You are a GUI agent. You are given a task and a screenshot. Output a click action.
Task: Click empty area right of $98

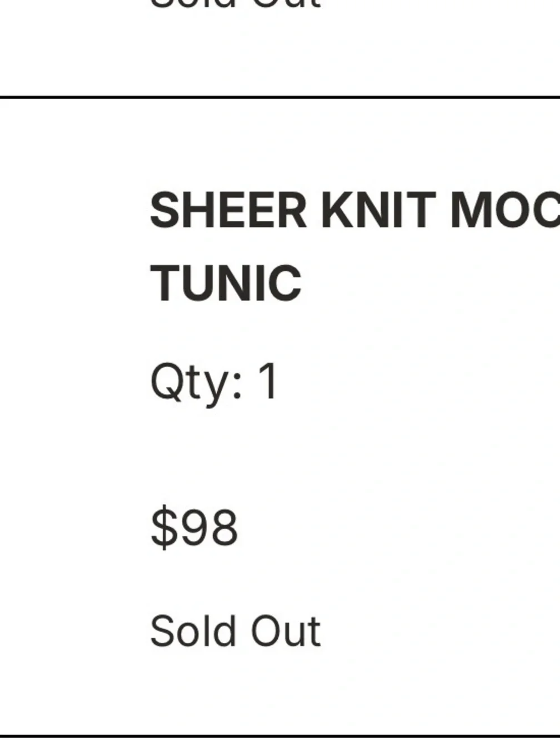398,527
